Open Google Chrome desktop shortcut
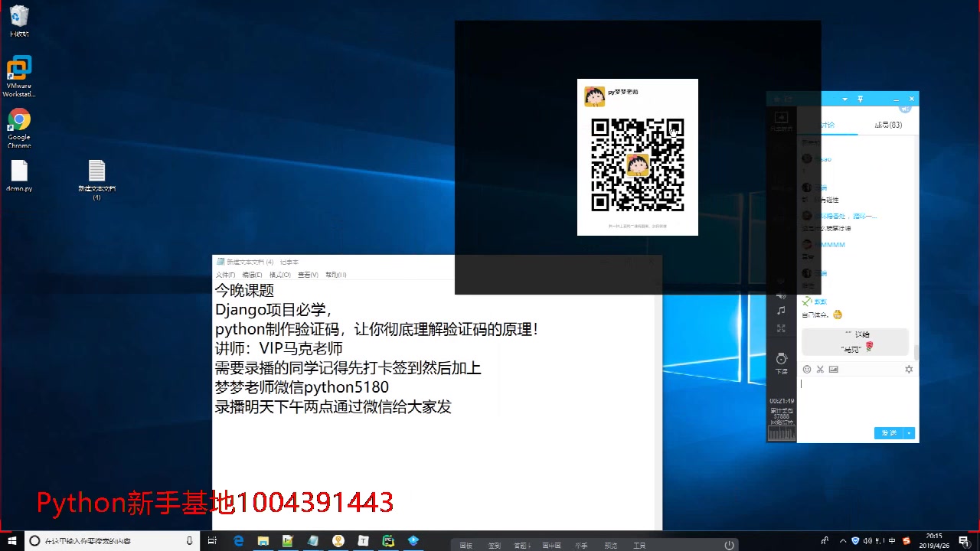The image size is (980, 551). pyautogui.click(x=19, y=128)
